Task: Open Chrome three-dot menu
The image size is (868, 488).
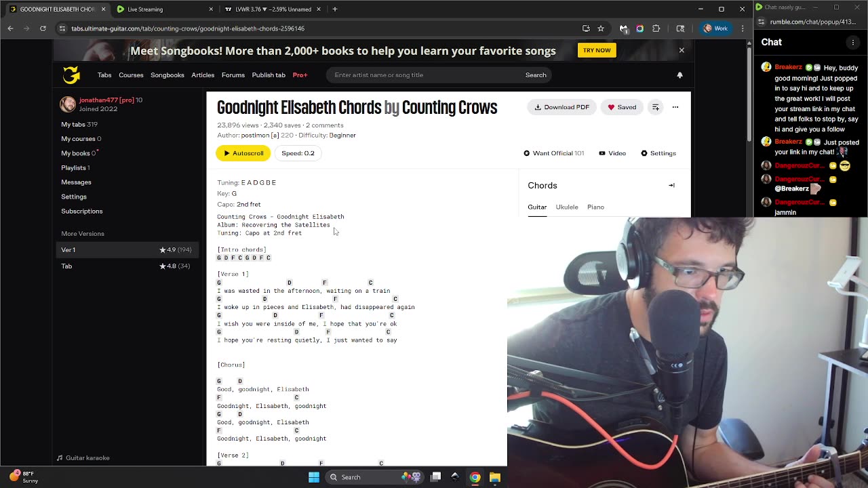Action: click(743, 28)
